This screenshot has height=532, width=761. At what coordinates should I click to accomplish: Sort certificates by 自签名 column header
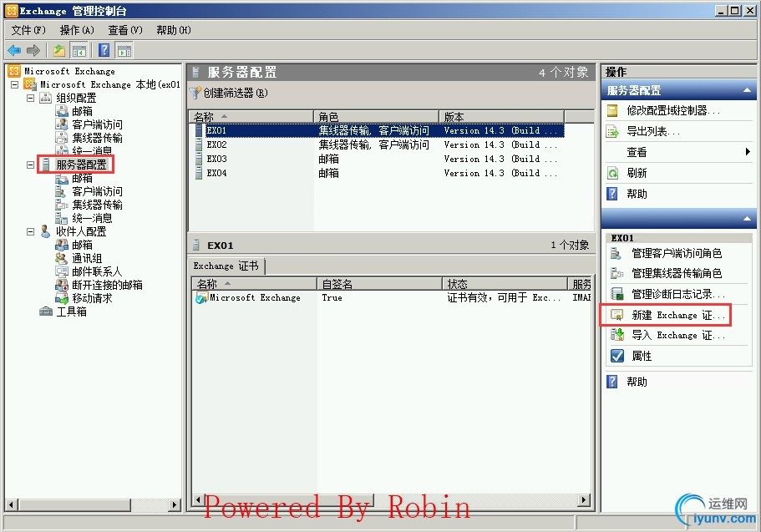379,283
